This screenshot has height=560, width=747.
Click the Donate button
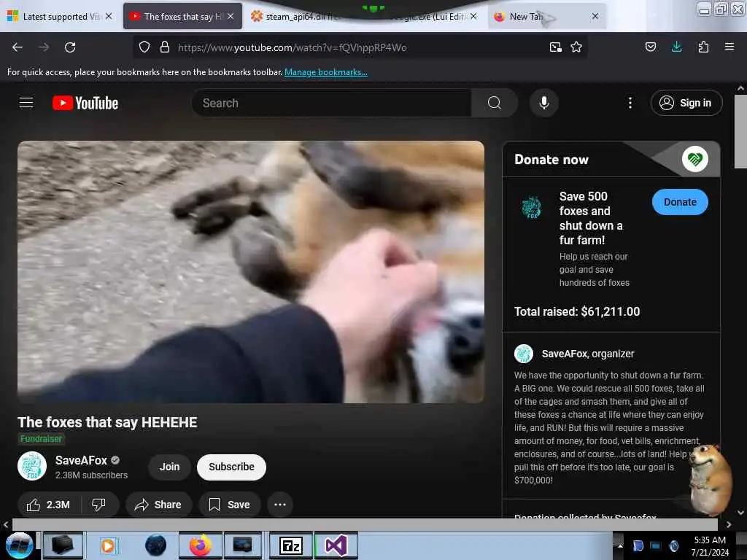click(x=680, y=202)
